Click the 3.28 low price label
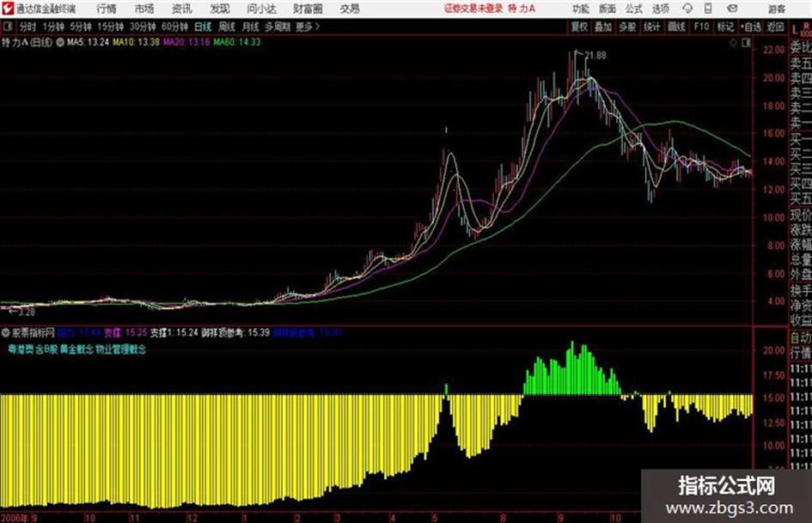The height and width of the screenshot is (523, 812). [26, 313]
